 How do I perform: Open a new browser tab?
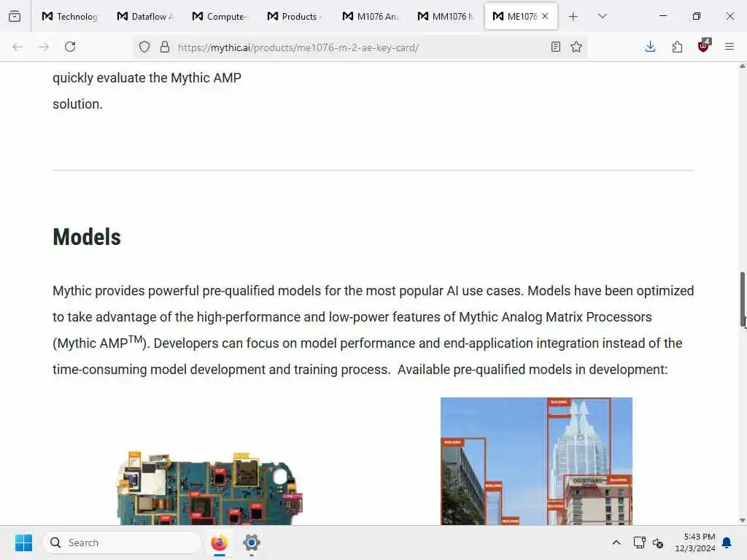573,16
